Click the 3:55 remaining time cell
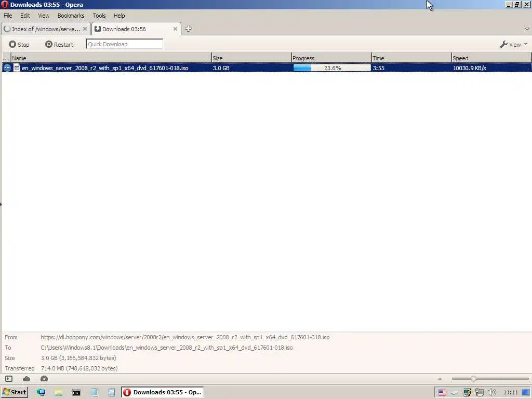Screen dimensions: 532x399 [x=378, y=68]
